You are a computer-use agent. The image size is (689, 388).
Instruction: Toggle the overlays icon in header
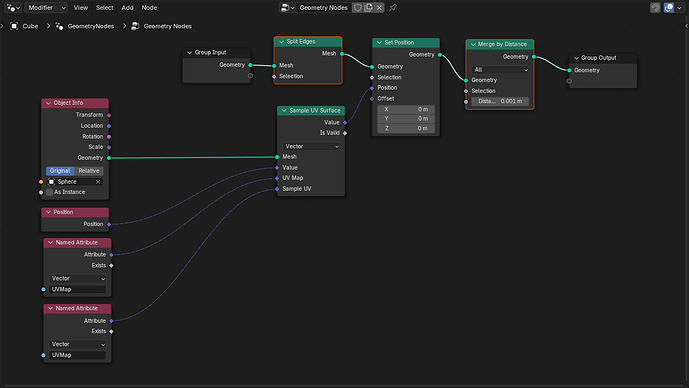pyautogui.click(x=669, y=7)
